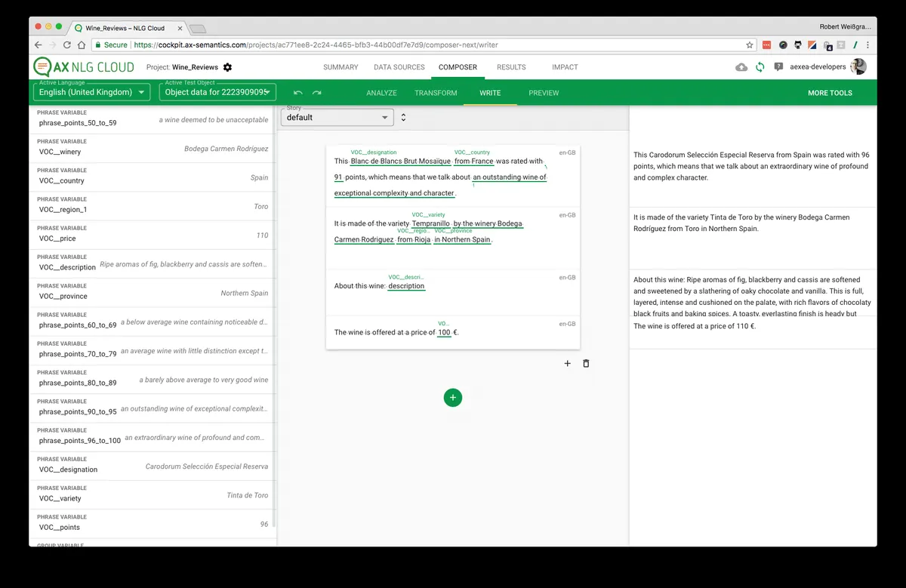Click the green sync refresh icon
This screenshot has height=588, width=906.
click(x=760, y=67)
